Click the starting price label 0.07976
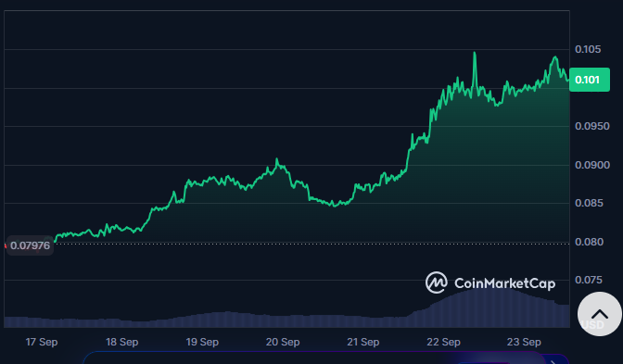Image resolution: width=623 pixels, height=364 pixels. pyautogui.click(x=30, y=245)
